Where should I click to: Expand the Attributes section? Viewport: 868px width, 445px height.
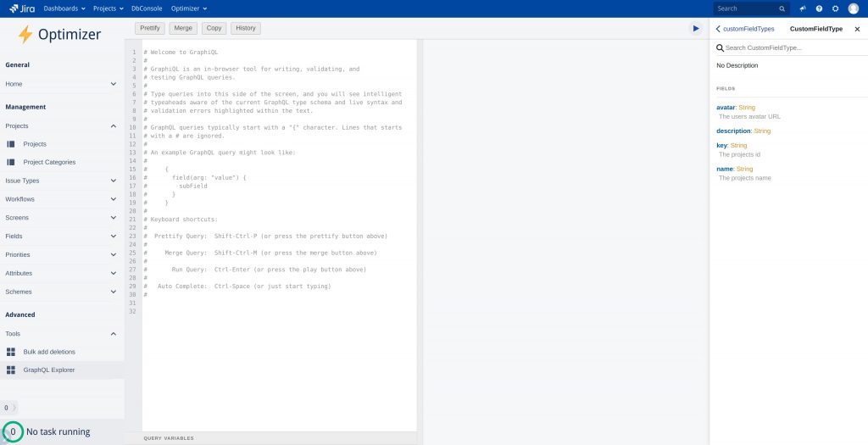(x=114, y=274)
